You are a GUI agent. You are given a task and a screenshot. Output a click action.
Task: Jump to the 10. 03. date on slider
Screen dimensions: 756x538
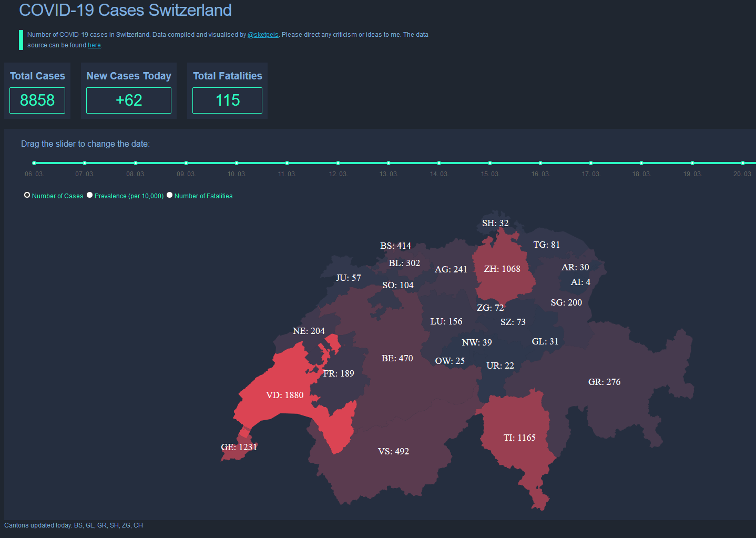coord(237,163)
